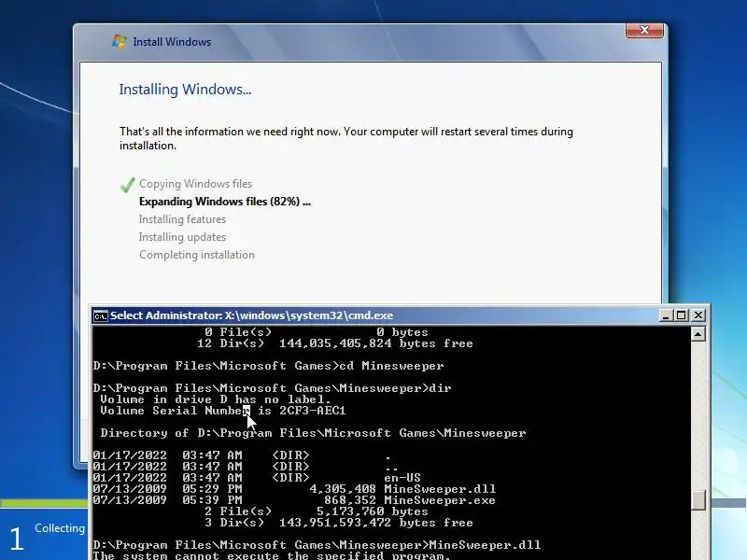Minimize the cmd.exe window
Screen dimensions: 747x560
(x=666, y=315)
